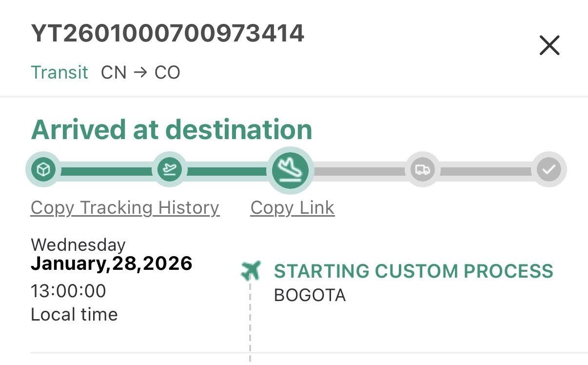The width and height of the screenshot is (588, 365).
Task: Click the package picked-up stage icon
Action: click(x=44, y=170)
